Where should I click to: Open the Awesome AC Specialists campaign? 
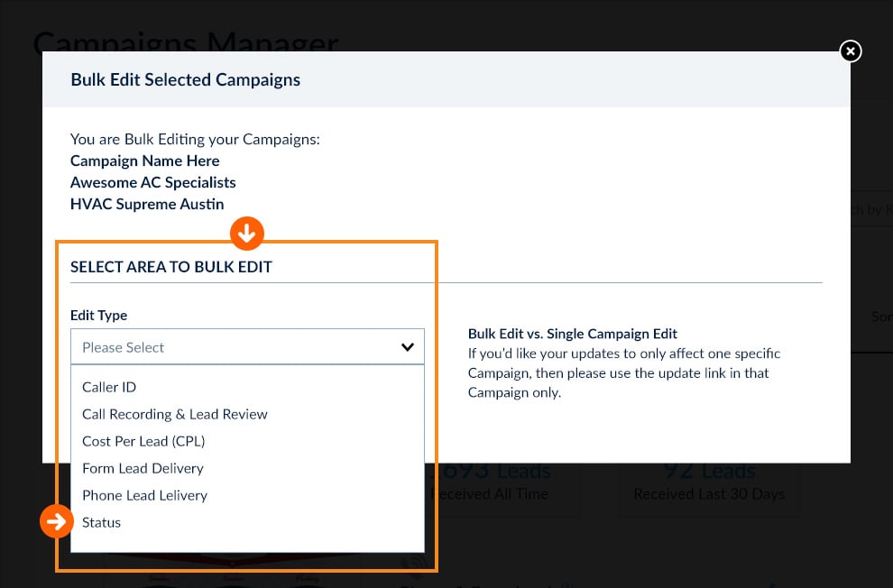[152, 182]
